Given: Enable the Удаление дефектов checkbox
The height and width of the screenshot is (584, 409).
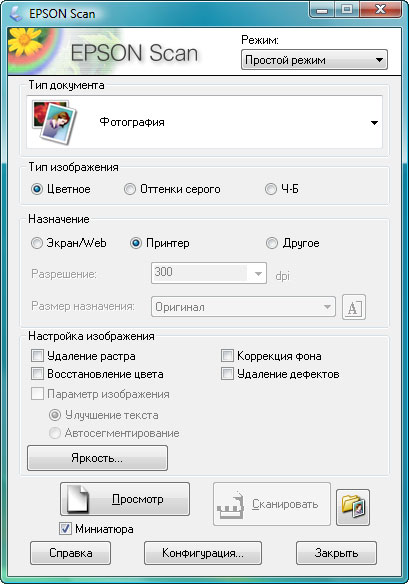Looking at the screenshot, I should tap(227, 374).
